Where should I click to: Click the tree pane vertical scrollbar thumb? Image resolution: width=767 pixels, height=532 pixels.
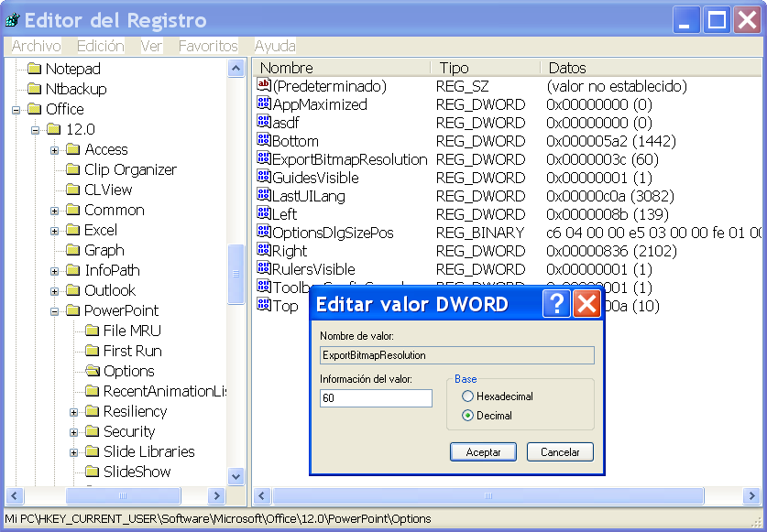point(236,274)
